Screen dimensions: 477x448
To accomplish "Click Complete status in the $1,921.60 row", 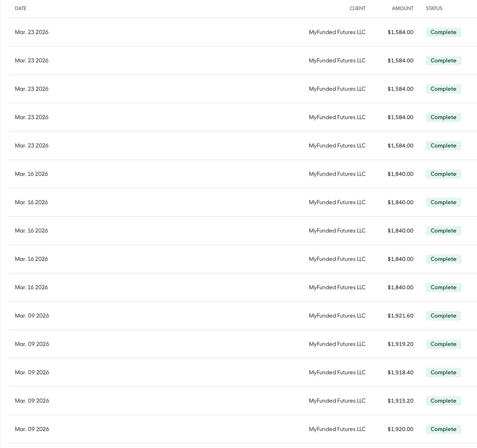I will coord(443,316).
